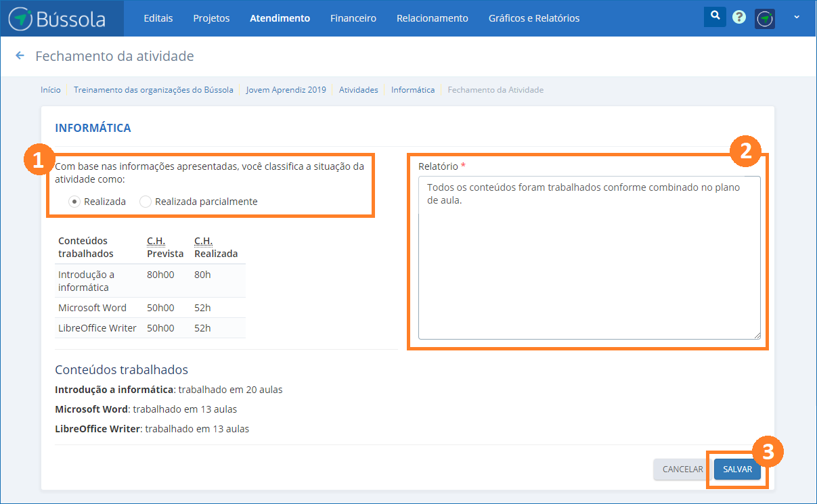
Task: Go back using the arrow icon
Action: (x=20, y=55)
